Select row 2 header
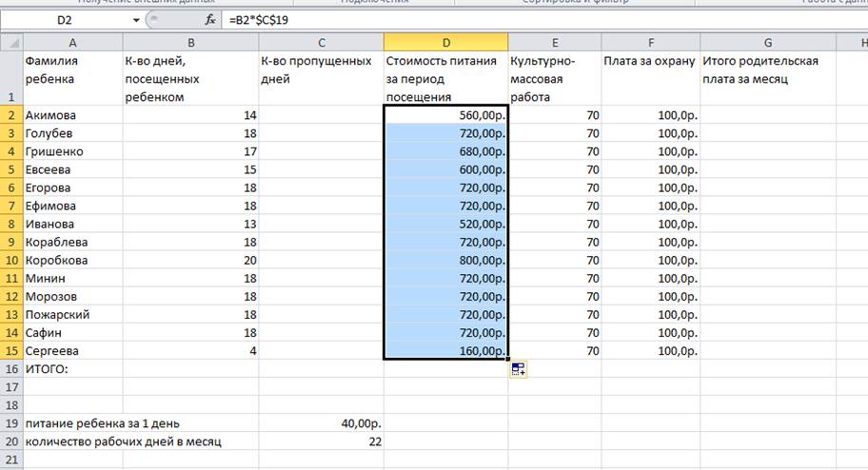This screenshot has width=868, height=470. (x=11, y=115)
